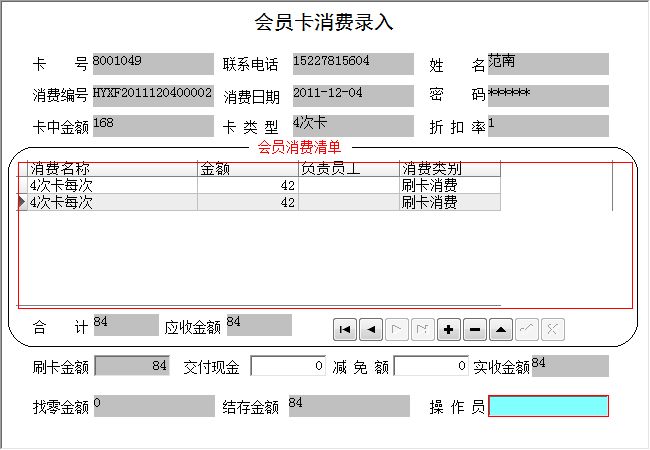
Task: Click the 减免额 input field
Action: (431, 367)
